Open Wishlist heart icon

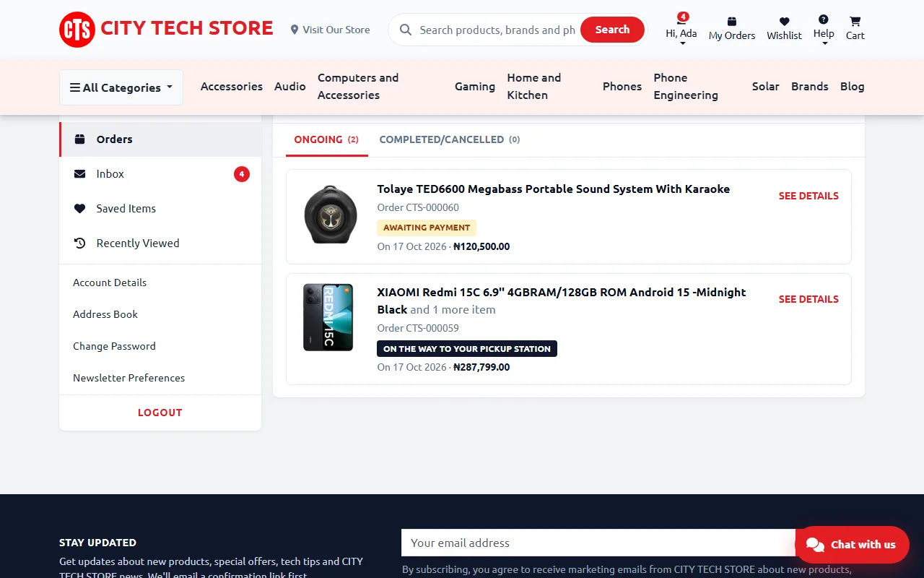coord(785,22)
